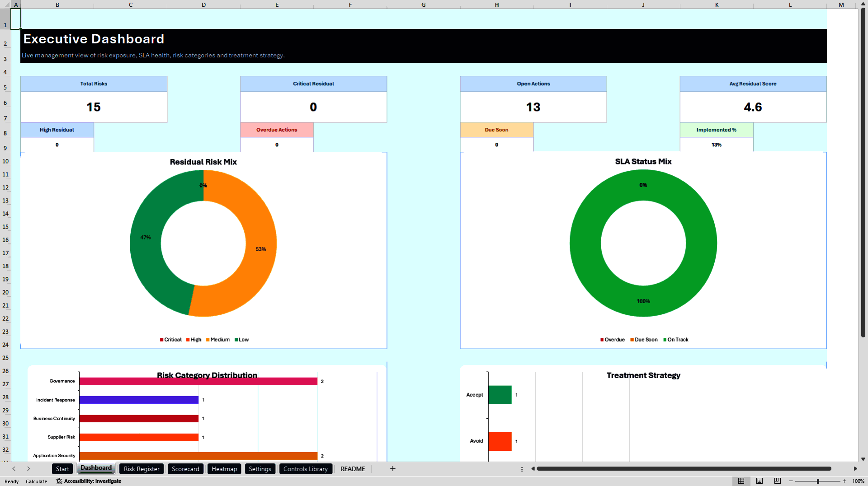Click the horizontal scrollbar thumb

point(684,469)
